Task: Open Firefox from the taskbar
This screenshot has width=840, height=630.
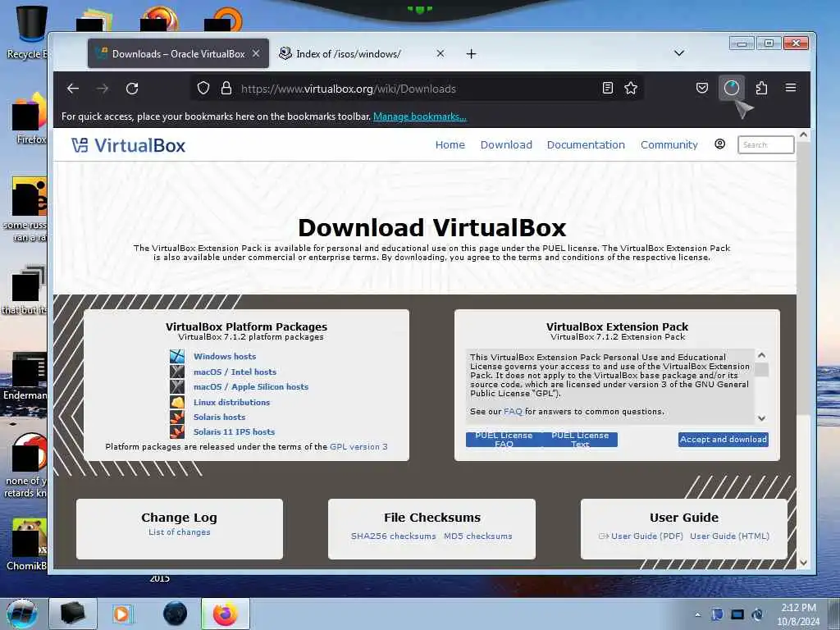Action: coord(226,614)
